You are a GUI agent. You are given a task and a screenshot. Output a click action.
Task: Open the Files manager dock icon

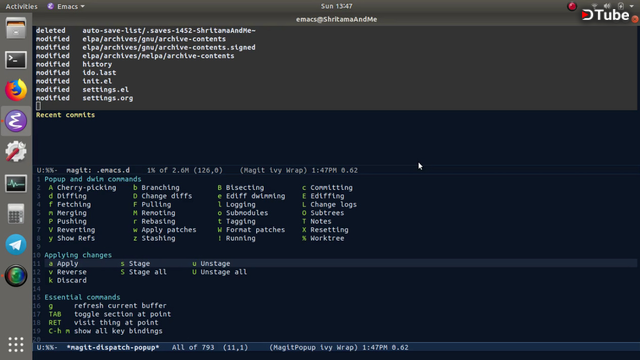[x=16, y=29]
